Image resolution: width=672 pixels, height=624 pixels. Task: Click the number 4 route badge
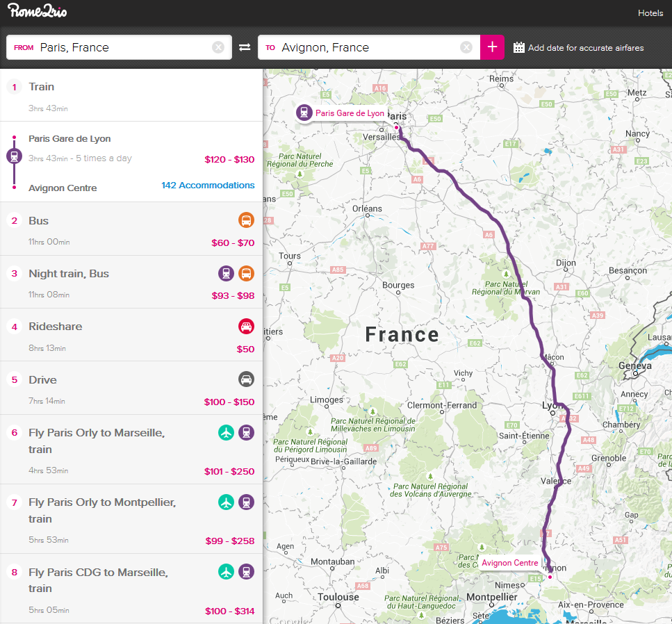tap(14, 327)
